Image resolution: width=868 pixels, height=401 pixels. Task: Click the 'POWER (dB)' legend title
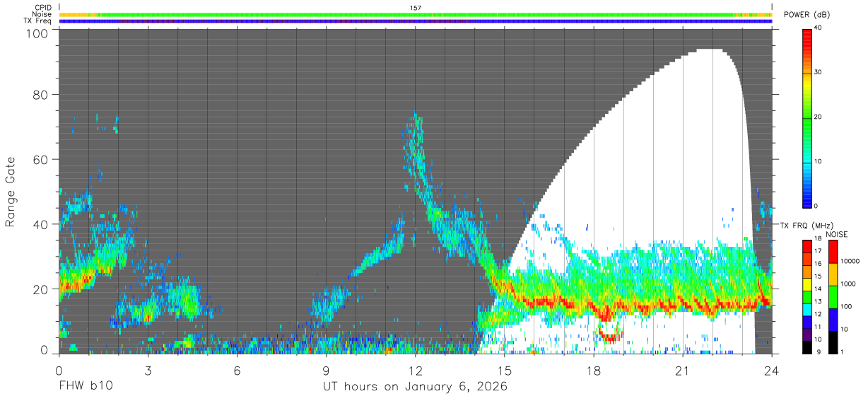(x=807, y=15)
